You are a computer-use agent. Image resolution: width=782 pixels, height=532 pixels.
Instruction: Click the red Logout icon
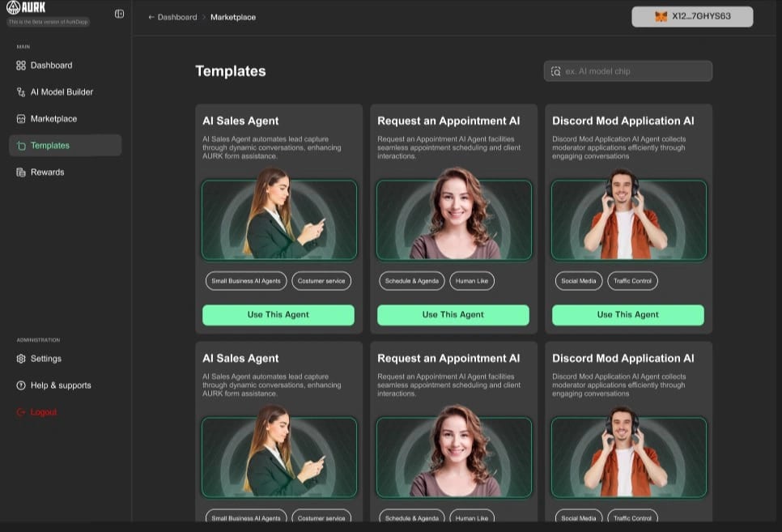21,412
